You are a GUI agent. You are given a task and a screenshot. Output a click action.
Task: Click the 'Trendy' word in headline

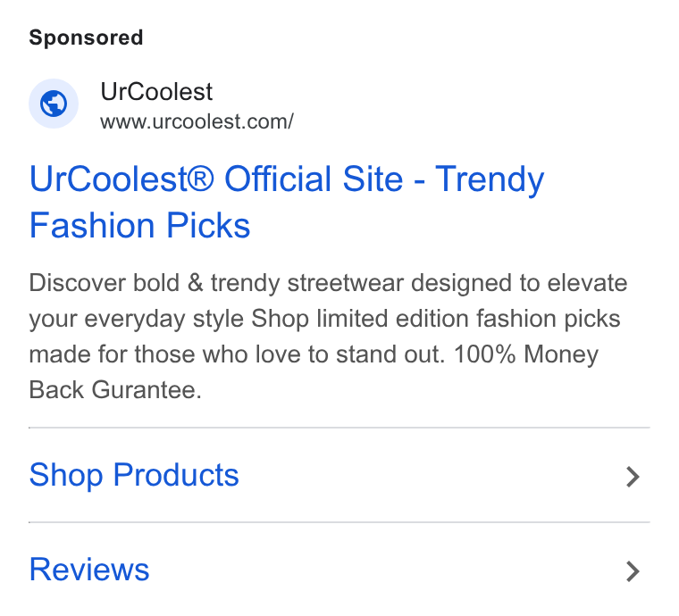tap(490, 179)
